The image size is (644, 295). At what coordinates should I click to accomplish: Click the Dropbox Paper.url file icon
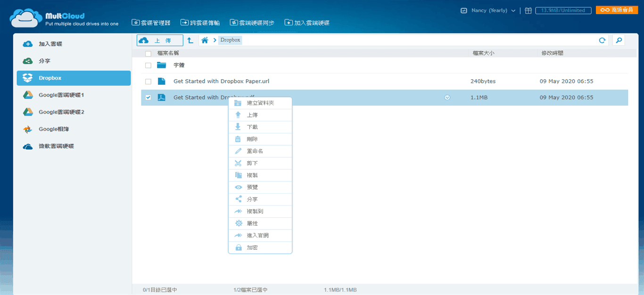(x=162, y=82)
